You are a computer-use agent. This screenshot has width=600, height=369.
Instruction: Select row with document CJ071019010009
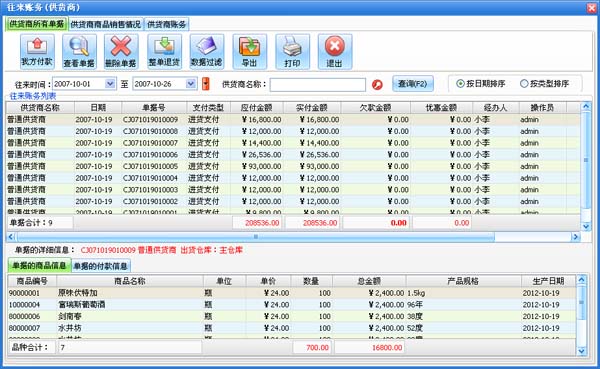point(293,119)
